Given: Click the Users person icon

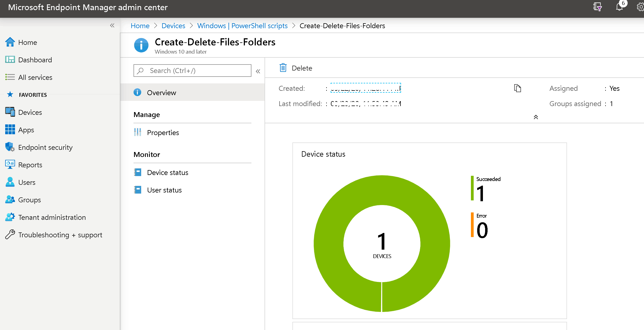Looking at the screenshot, I should pos(10,182).
